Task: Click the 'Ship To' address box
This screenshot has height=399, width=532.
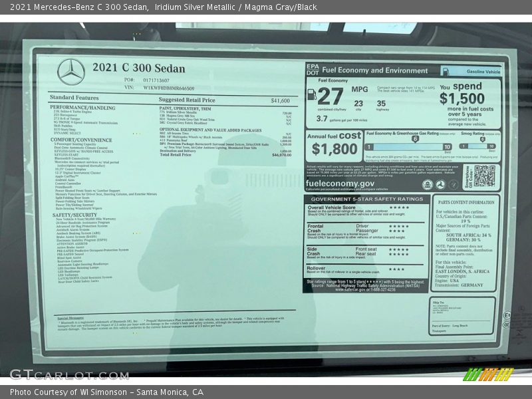Action: coord(462,316)
